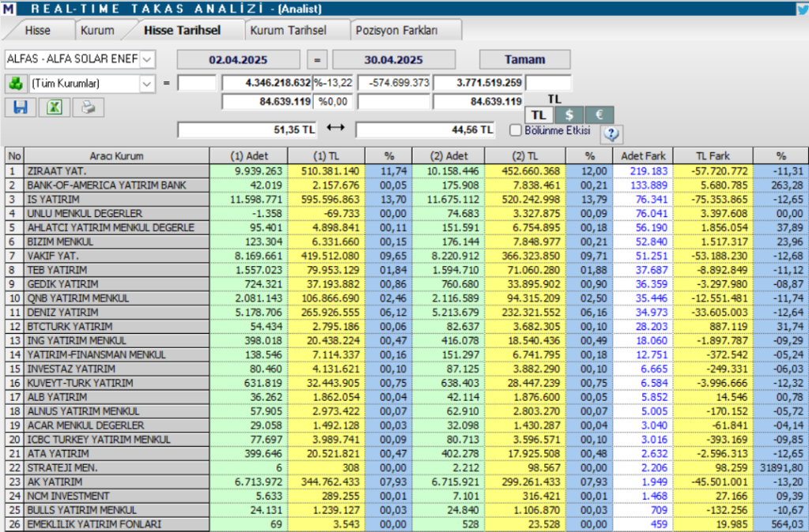Sort by the (1) Adet column header
Screen dimensions: 809x532
[249, 155]
